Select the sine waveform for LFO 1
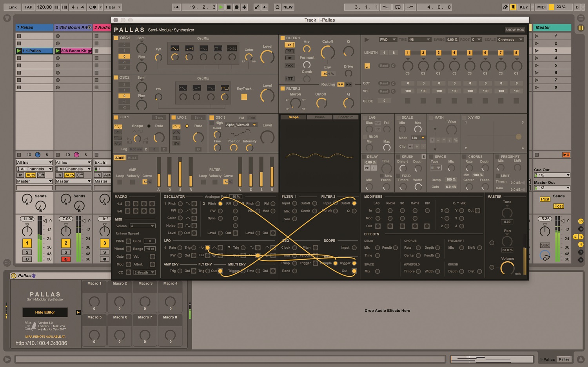588x367 pixels. (x=118, y=127)
